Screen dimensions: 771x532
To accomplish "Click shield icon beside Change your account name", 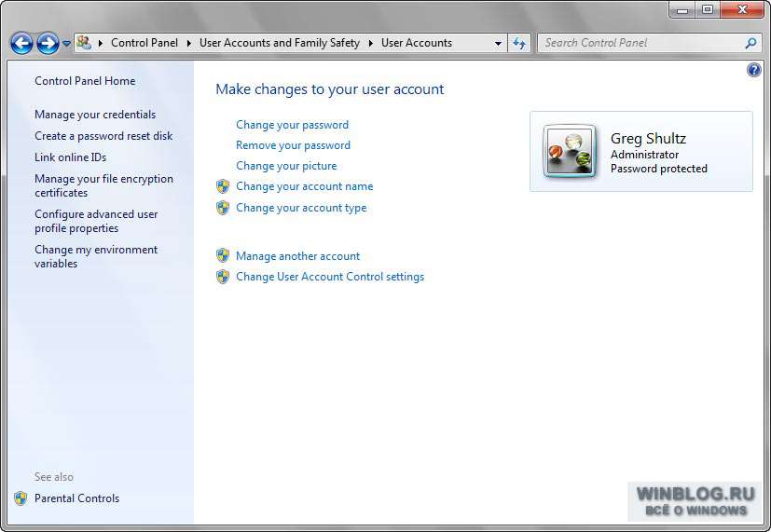I will point(223,186).
